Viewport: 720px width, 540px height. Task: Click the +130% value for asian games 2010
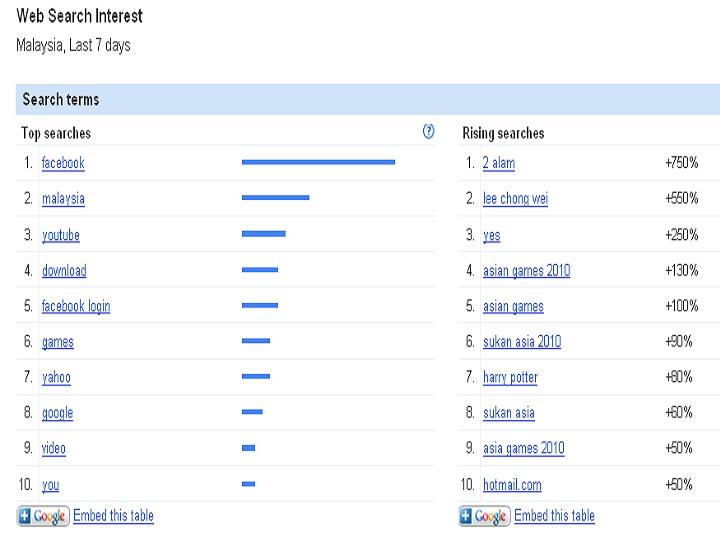[682, 270]
